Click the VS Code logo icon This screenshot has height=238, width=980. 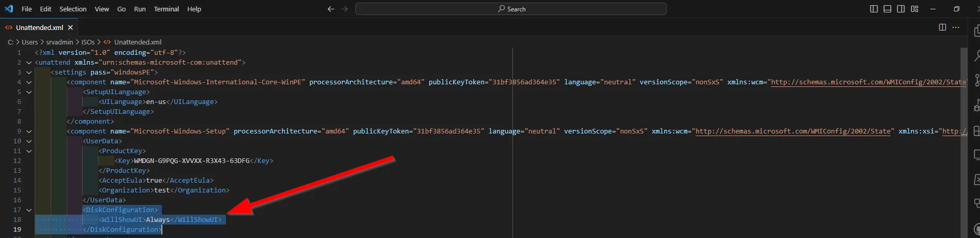coord(9,9)
